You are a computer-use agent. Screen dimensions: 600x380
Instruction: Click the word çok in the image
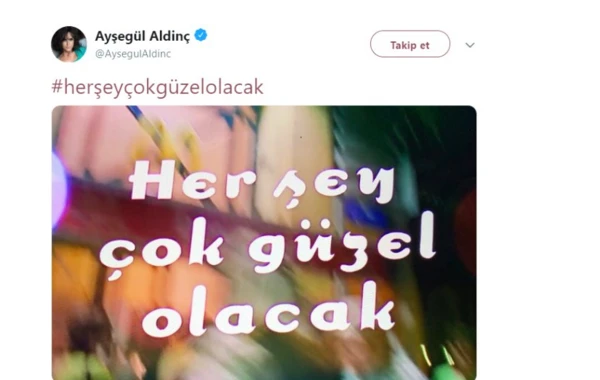pyautogui.click(x=162, y=249)
